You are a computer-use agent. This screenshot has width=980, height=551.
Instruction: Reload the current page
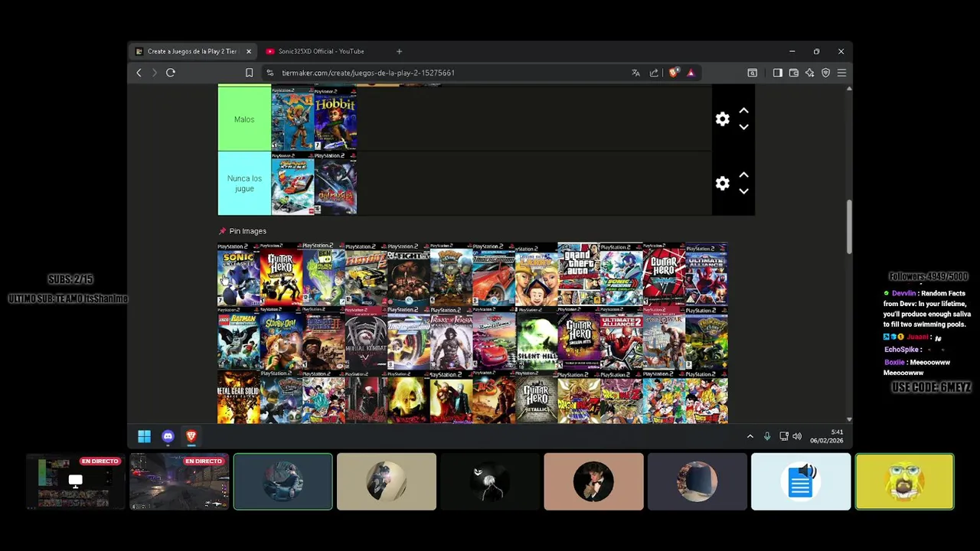pos(171,73)
